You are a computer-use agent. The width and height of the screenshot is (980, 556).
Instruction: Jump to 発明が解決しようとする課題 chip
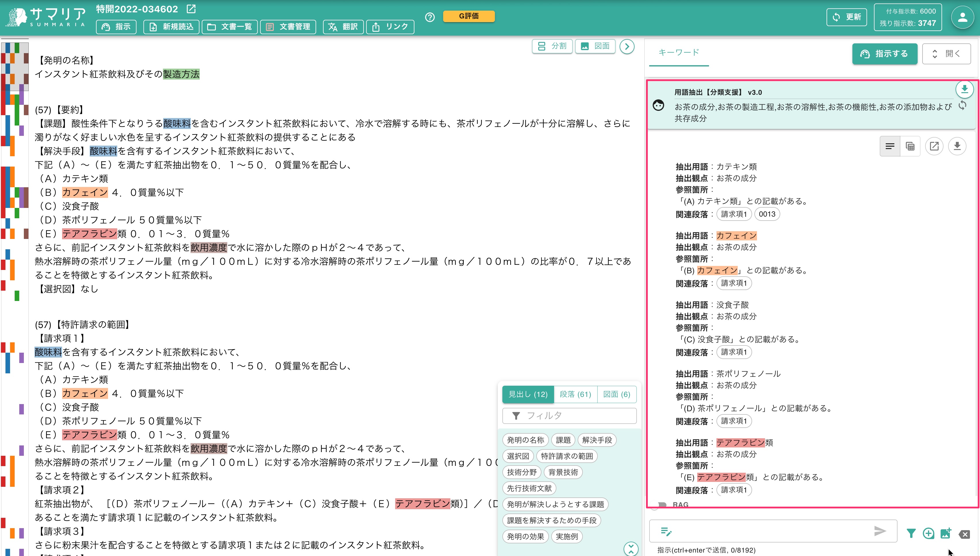click(x=556, y=504)
